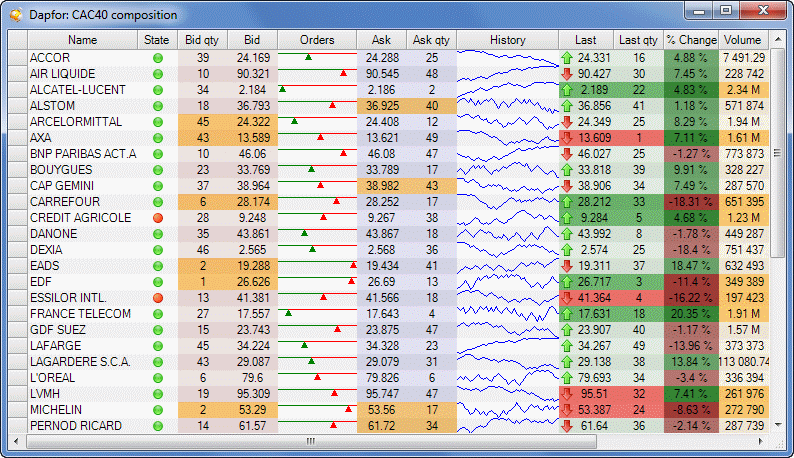794x458 pixels.
Task: Sort by the Last qty column header
Action: [639, 40]
